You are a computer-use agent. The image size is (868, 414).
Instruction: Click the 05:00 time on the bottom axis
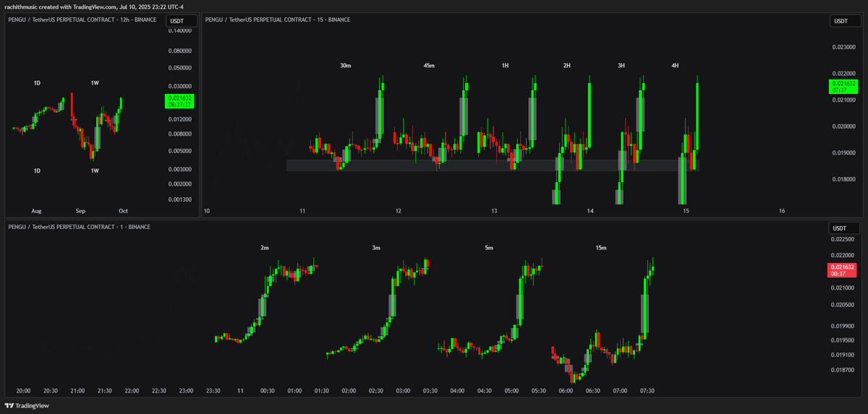(511, 391)
